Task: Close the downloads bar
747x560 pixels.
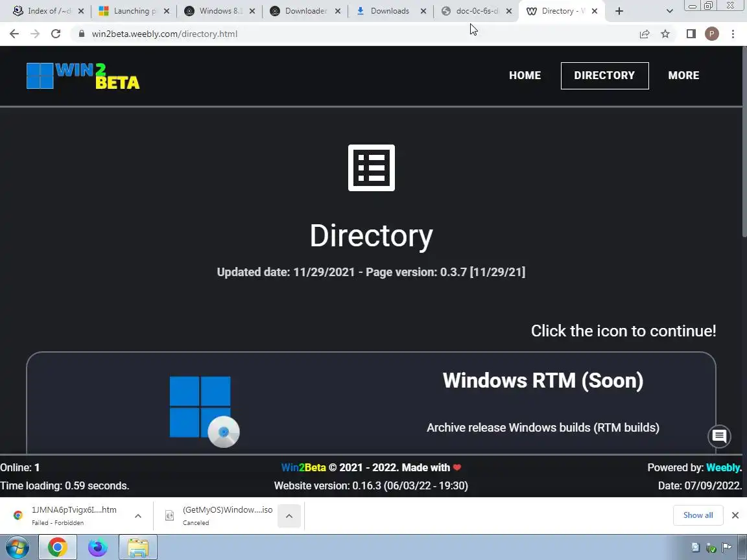Action: (735, 515)
